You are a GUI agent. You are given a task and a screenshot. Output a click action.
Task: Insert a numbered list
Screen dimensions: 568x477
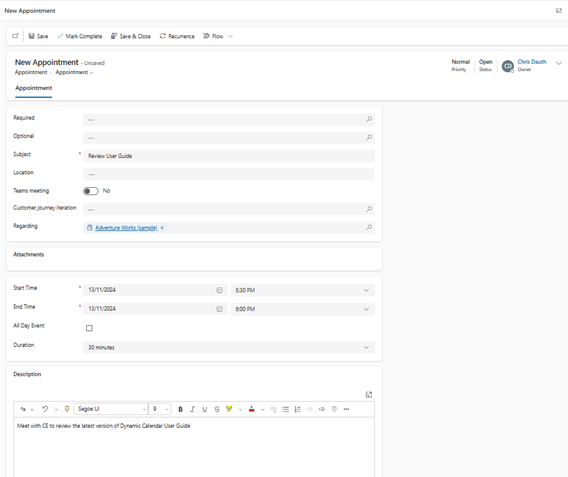(x=297, y=409)
